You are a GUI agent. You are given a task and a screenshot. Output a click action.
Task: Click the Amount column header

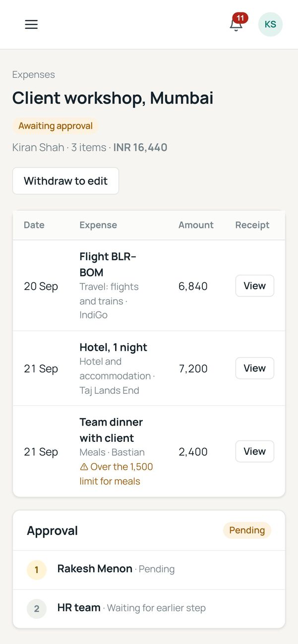tap(196, 225)
